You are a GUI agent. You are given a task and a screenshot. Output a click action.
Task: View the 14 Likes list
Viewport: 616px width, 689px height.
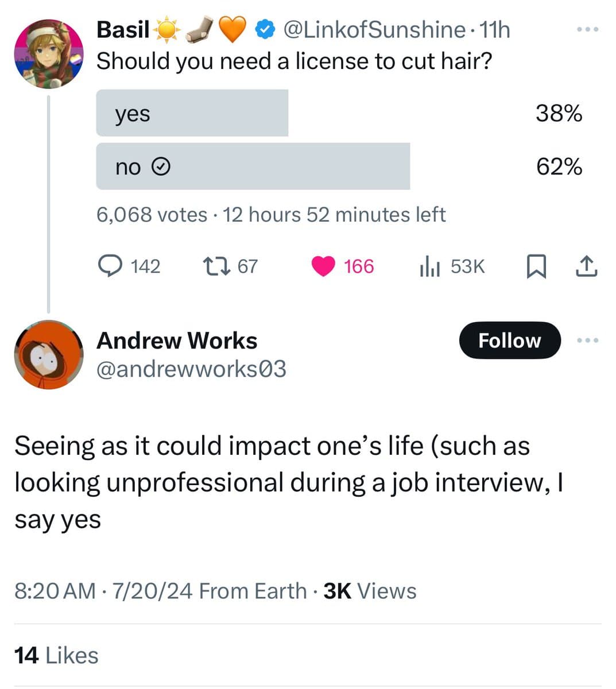click(56, 655)
